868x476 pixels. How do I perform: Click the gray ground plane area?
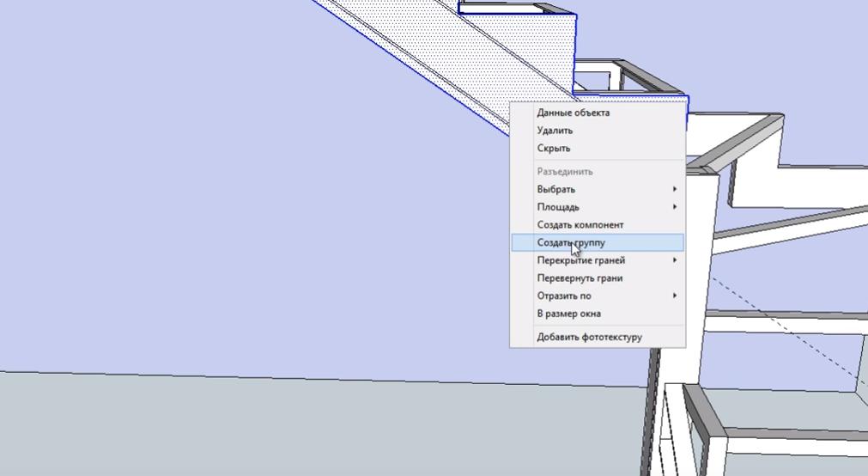pos(258,430)
